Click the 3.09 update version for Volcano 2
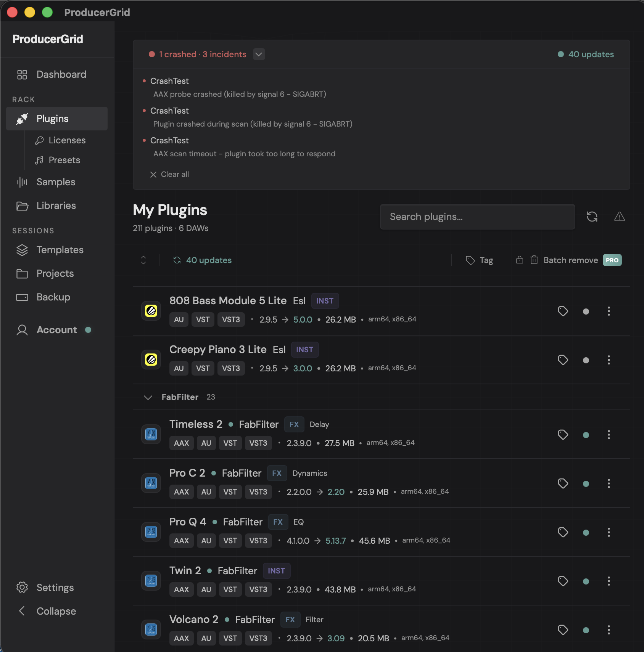This screenshot has height=652, width=644. click(x=336, y=638)
